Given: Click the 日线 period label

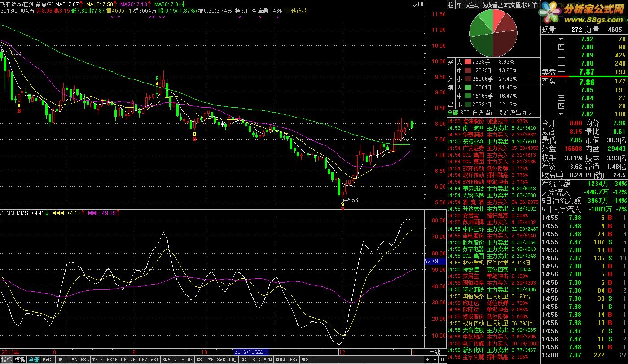Looking at the screenshot, I should tap(435, 352).
